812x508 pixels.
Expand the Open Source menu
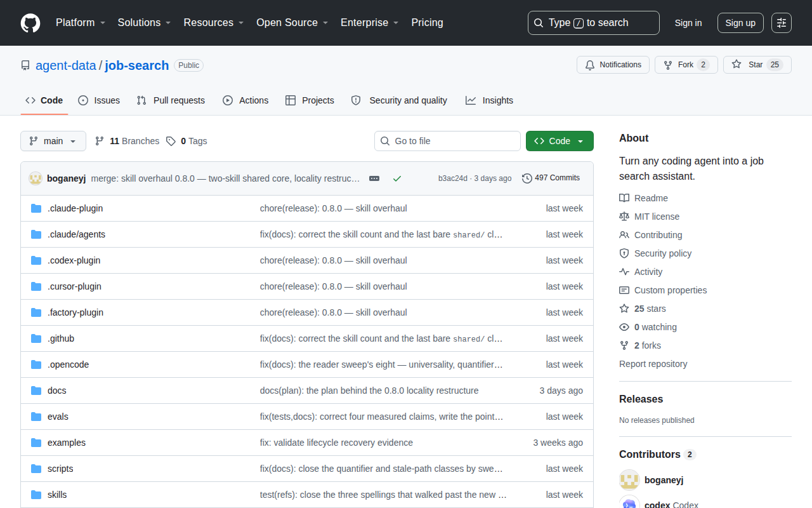click(x=292, y=23)
